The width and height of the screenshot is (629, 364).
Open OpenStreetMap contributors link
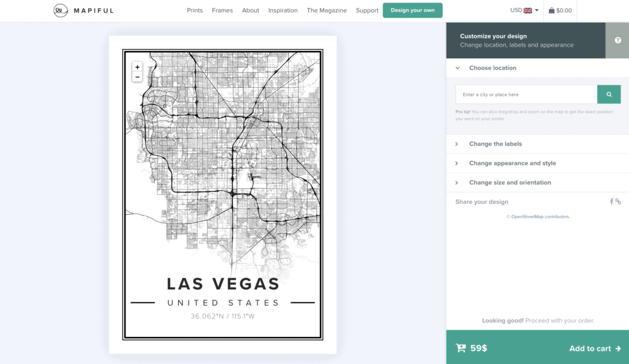tap(540, 217)
